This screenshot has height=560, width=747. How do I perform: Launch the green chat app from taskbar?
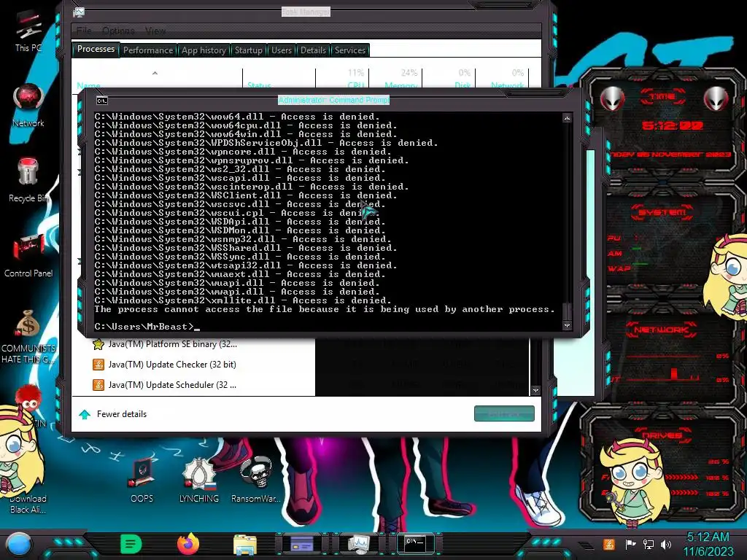click(x=131, y=544)
